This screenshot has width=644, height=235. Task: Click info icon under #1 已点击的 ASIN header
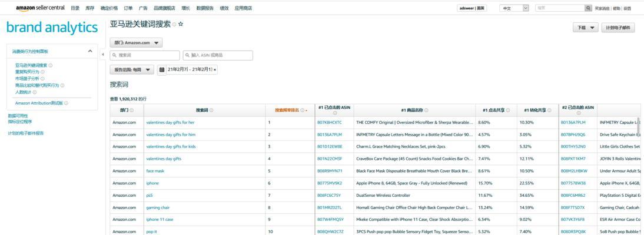(334, 113)
